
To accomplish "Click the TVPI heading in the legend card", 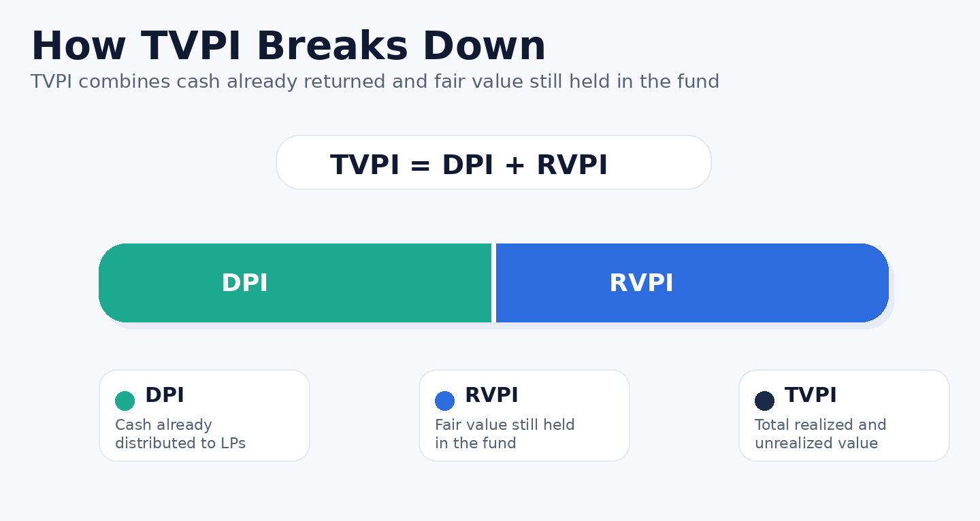I will tap(811, 395).
